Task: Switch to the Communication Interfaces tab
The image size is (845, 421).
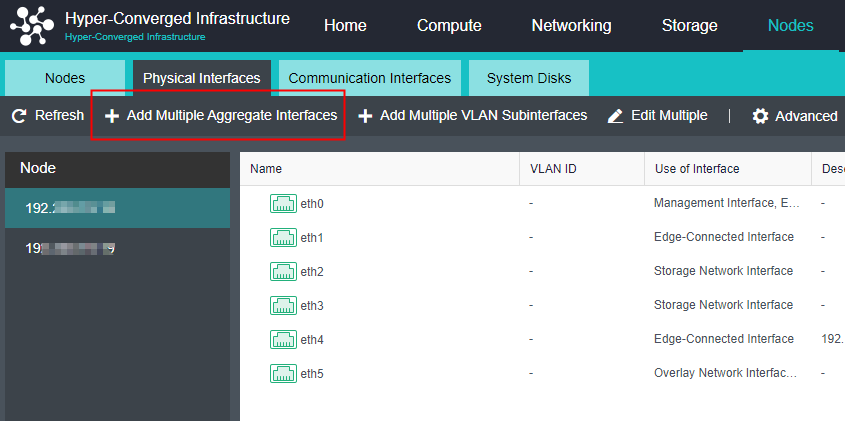Action: tap(369, 78)
